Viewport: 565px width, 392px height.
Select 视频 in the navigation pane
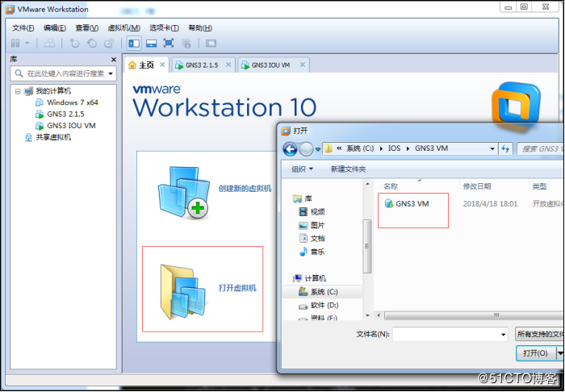click(x=312, y=211)
